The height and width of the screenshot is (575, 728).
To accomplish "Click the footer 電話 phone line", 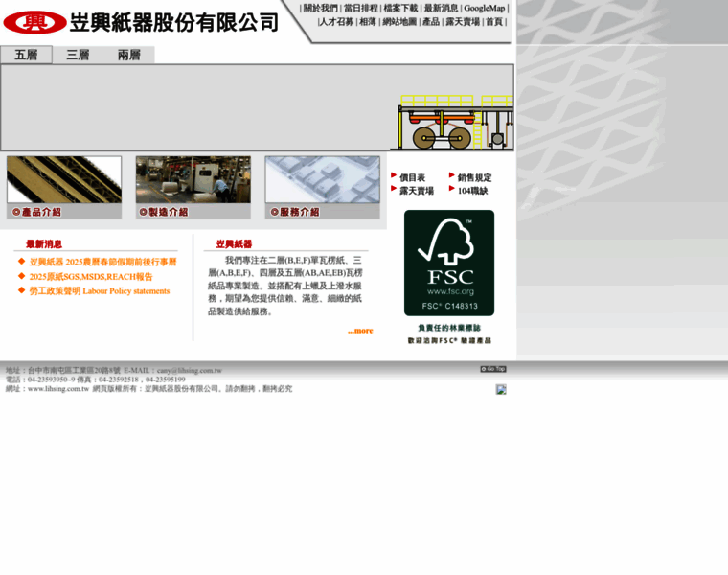I will click(x=95, y=379).
